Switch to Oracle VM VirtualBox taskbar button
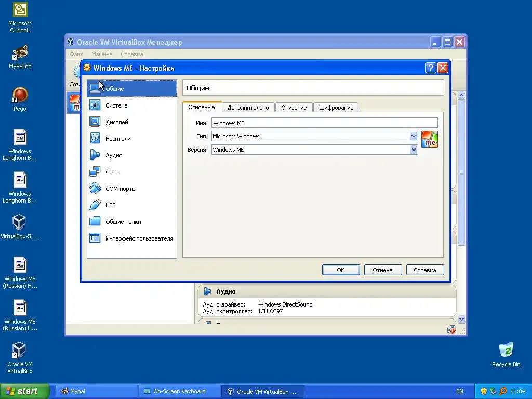Screen dimensions: 532x399 263,391
